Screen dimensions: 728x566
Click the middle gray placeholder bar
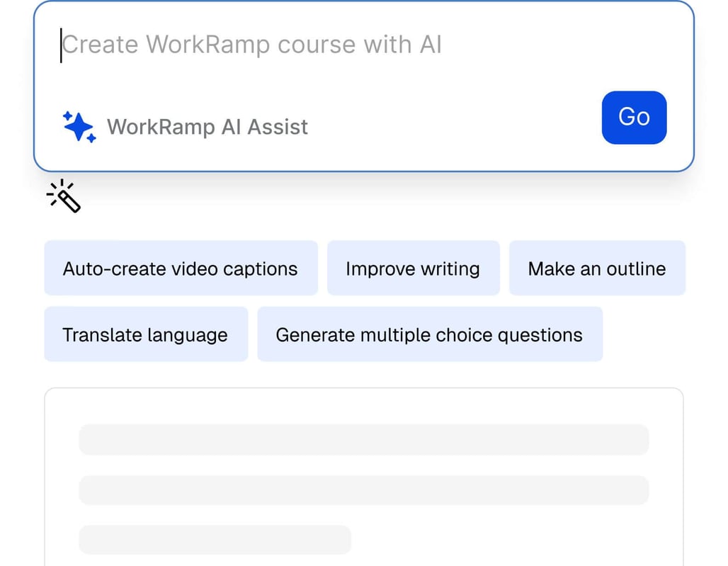(x=364, y=489)
